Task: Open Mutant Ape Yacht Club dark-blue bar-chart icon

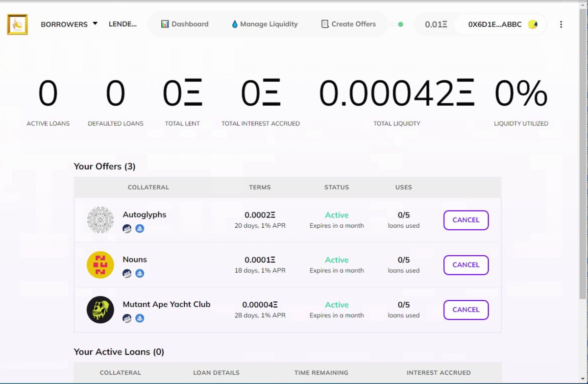Action: 127,318
